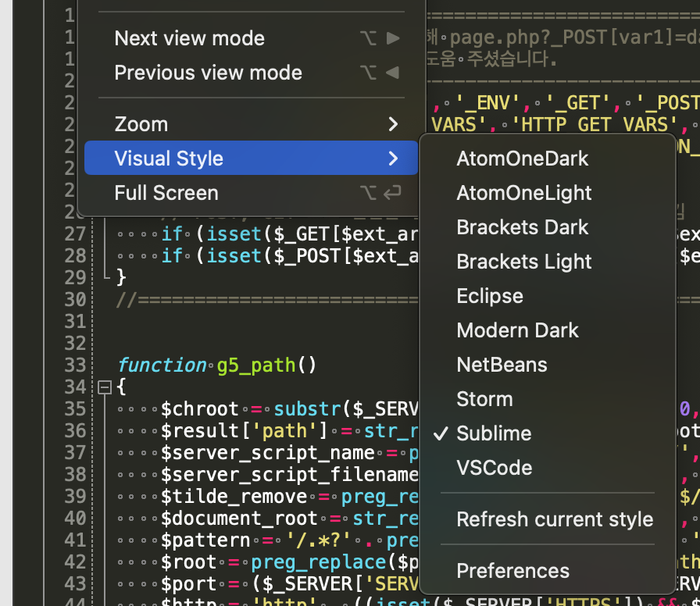This screenshot has width=700, height=606.
Task: Click the checked Sublime style option
Action: coord(494,433)
